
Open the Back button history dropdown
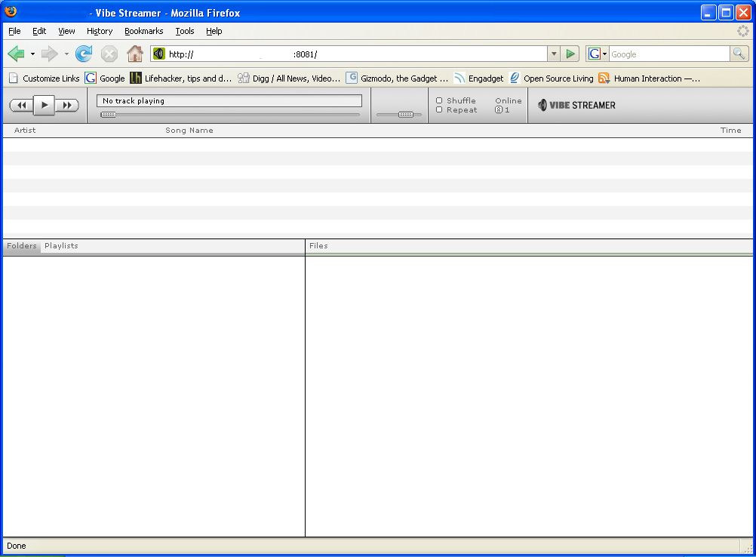pyautogui.click(x=32, y=54)
